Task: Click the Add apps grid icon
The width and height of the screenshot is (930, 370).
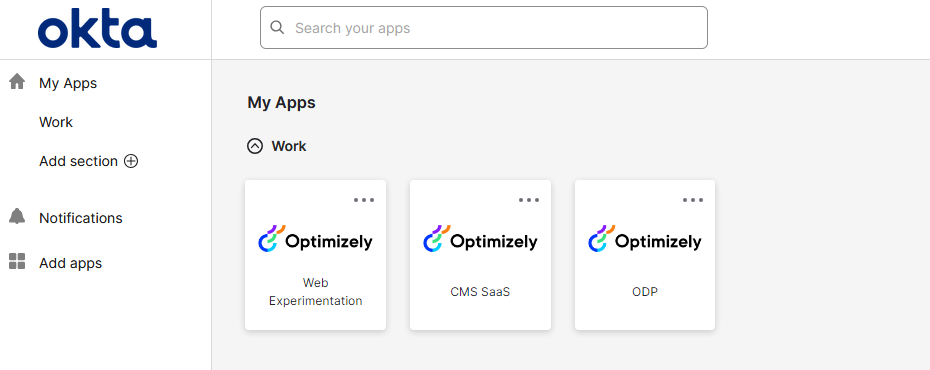Action: click(x=17, y=261)
